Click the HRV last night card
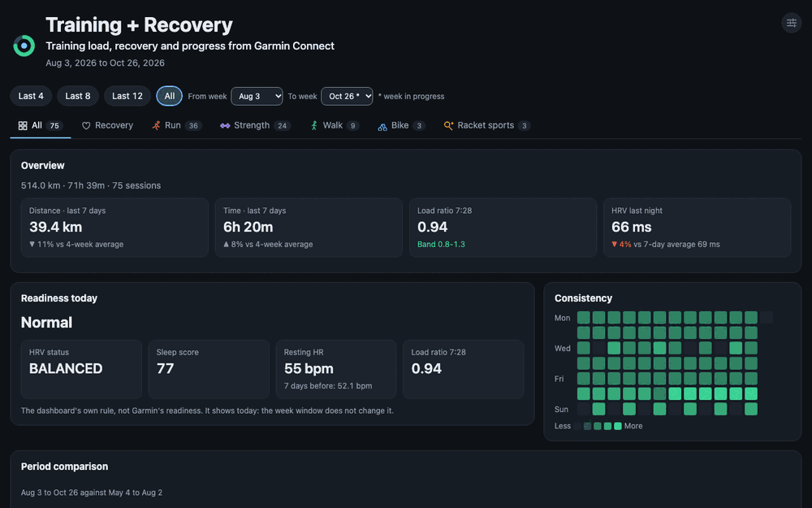812x508 pixels. 697,228
